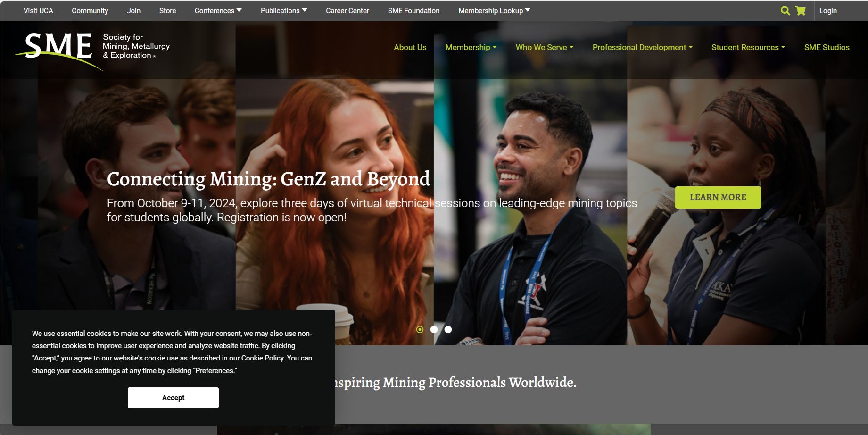Select the first carousel slide dot
Viewport: 868px width, 435px height.
pos(420,329)
